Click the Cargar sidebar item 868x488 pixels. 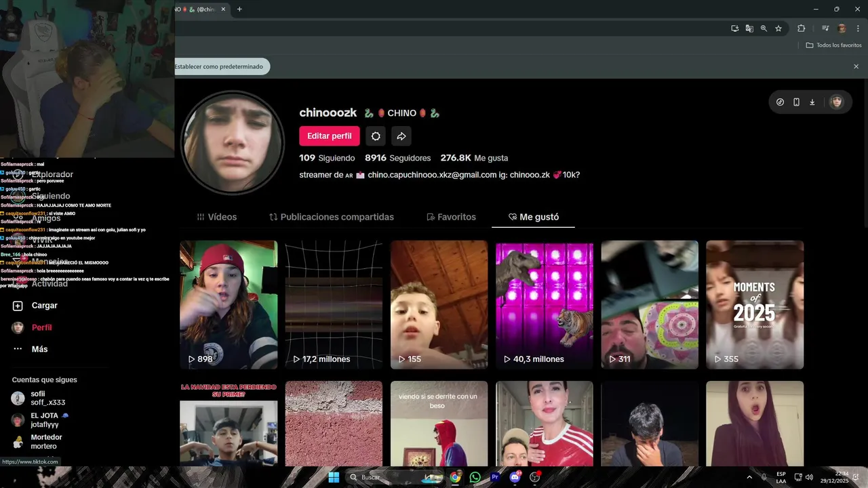pyautogui.click(x=35, y=306)
